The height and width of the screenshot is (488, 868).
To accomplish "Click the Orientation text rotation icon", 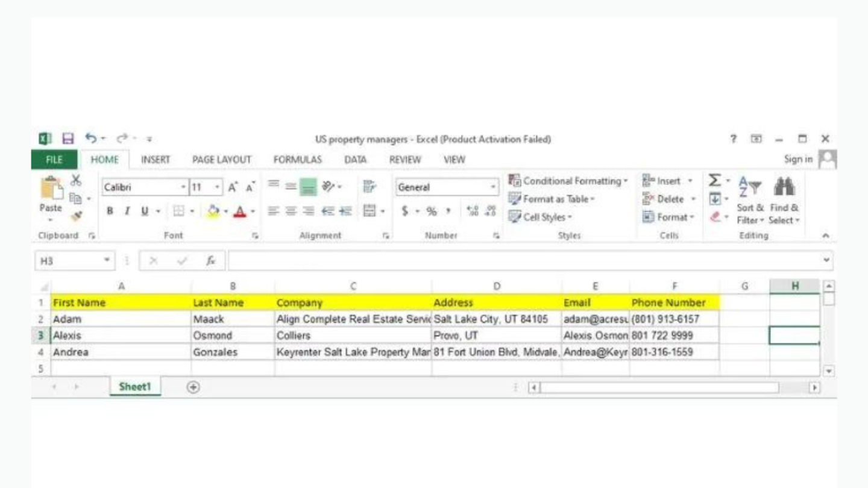I will [x=329, y=187].
